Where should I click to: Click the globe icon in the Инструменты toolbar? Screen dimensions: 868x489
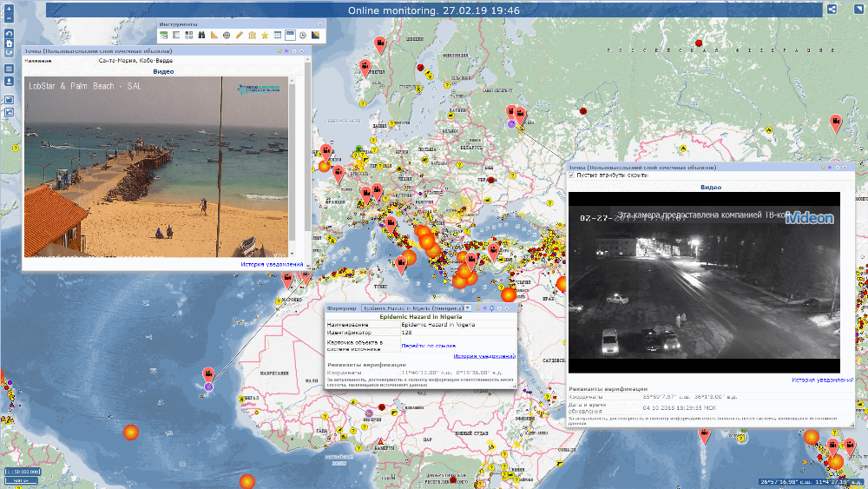pos(227,36)
